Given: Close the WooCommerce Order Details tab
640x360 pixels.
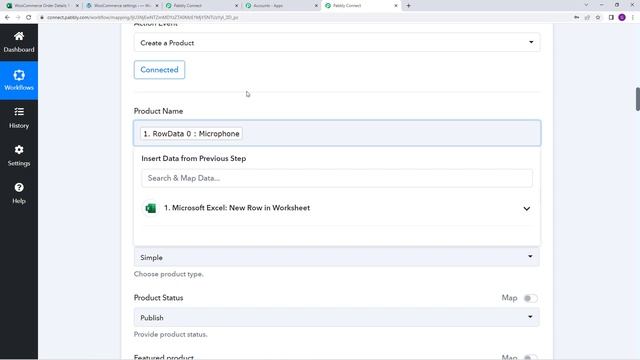Looking at the screenshot, I should coord(77,6).
